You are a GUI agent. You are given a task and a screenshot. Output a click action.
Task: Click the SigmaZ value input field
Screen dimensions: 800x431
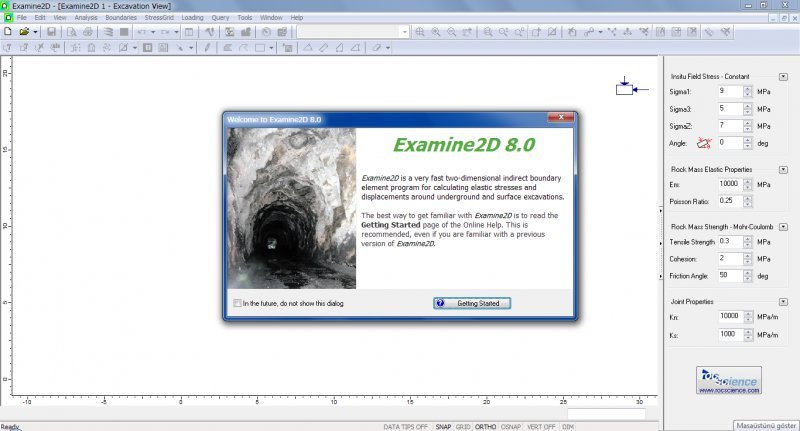click(730, 126)
